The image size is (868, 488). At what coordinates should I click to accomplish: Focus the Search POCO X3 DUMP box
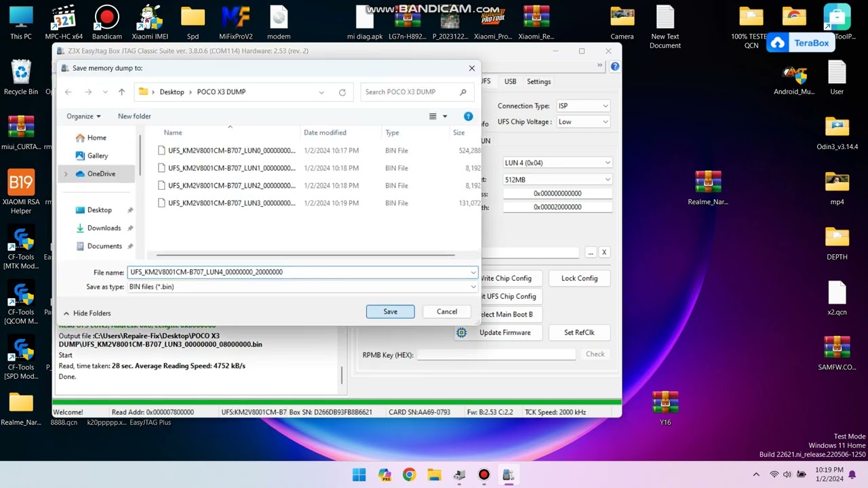[x=416, y=92]
